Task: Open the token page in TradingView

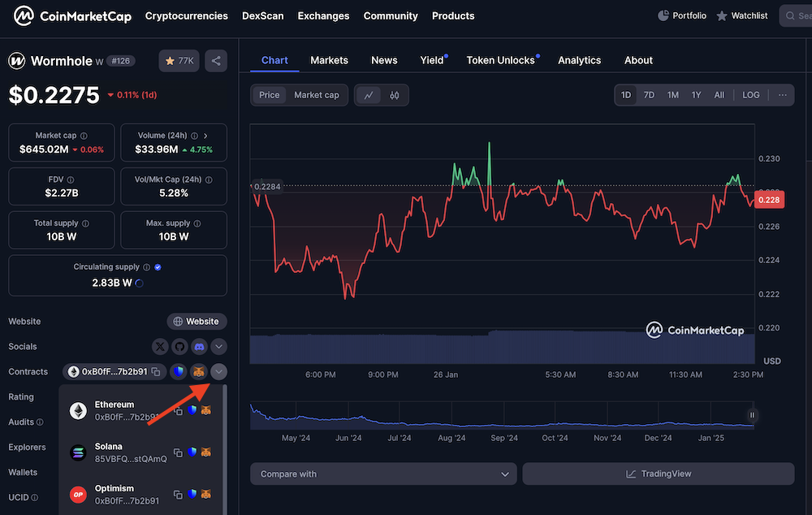Action: click(658, 474)
